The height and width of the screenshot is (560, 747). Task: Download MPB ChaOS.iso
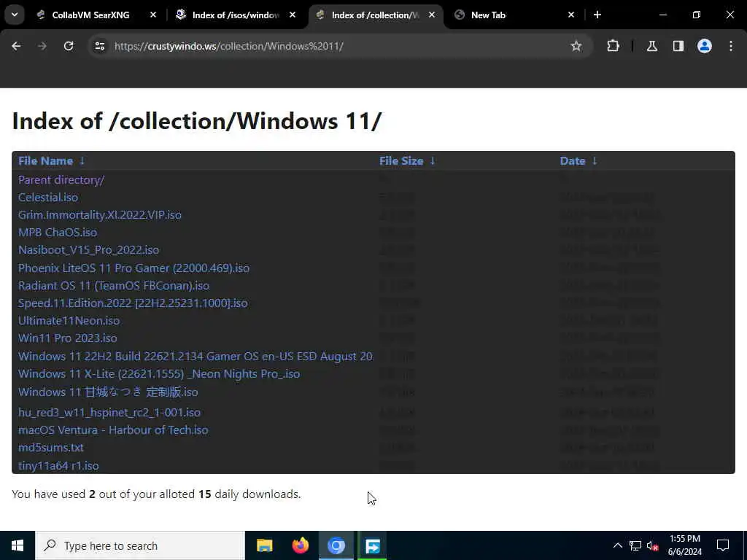tap(58, 233)
